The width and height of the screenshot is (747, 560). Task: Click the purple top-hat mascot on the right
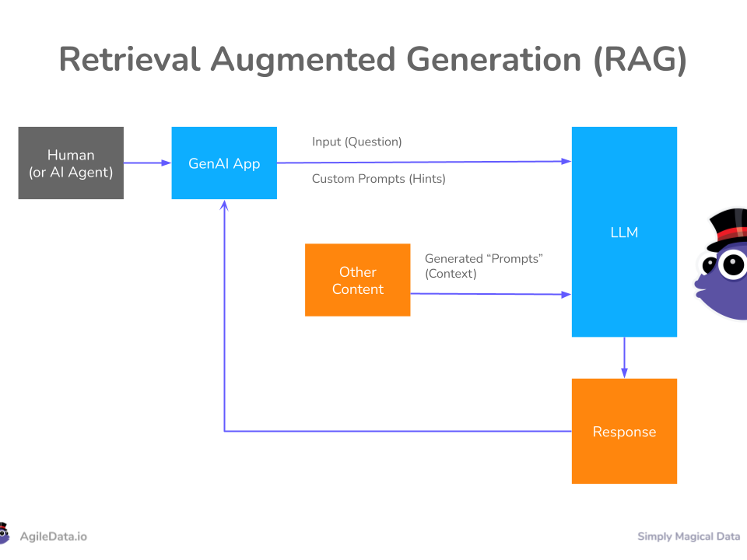point(721,264)
